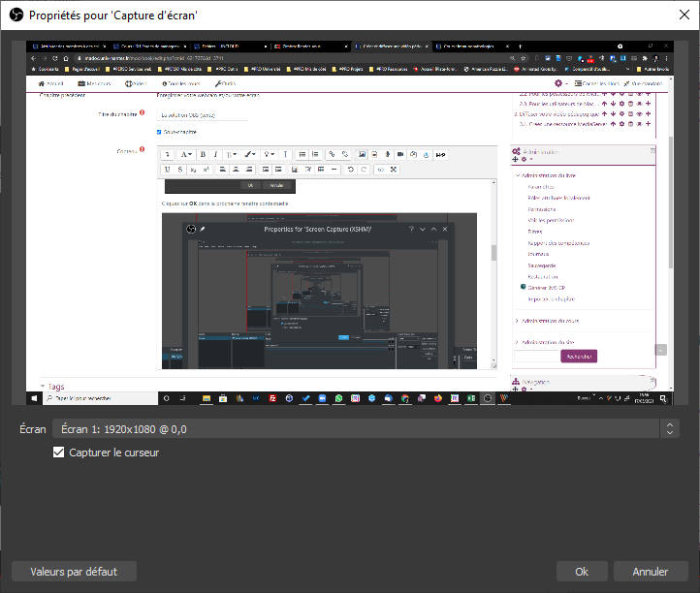Click the red help icon beside Contenu
Image resolution: width=700 pixels, height=593 pixels.
pos(142,150)
